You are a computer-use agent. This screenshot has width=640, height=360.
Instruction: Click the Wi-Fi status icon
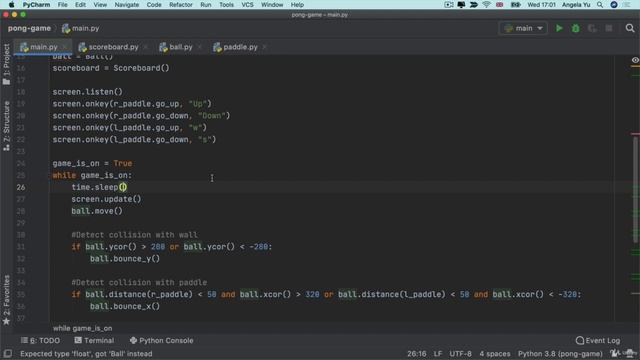click(486, 5)
